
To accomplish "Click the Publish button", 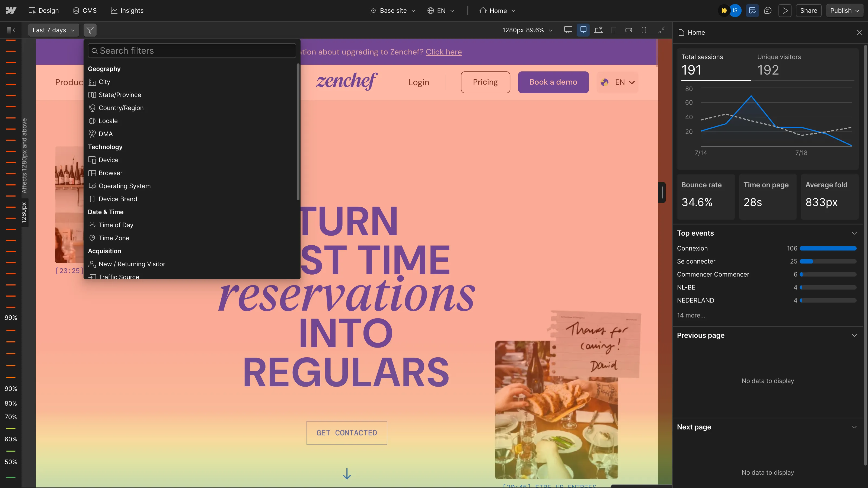I will (844, 11).
